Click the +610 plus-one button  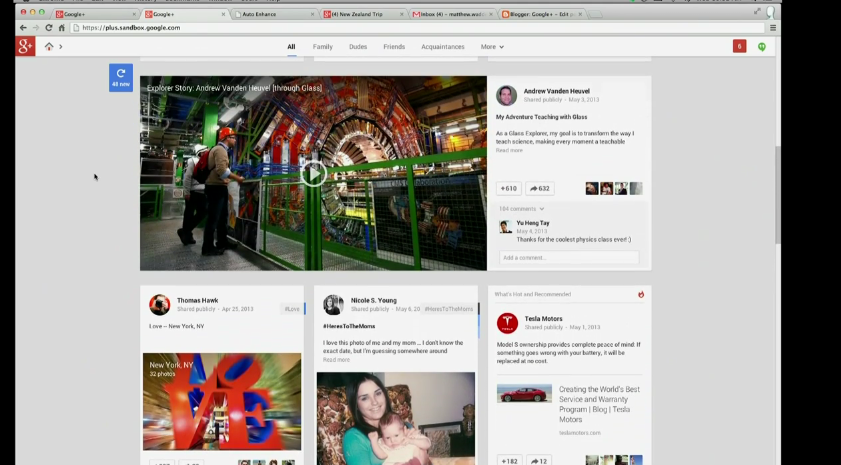pyautogui.click(x=508, y=188)
